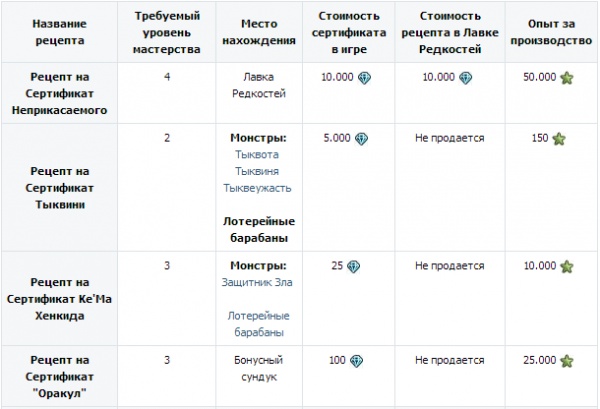600x409 pixels.
Task: Click the diamond icon next to 100
Action: [x=356, y=361]
